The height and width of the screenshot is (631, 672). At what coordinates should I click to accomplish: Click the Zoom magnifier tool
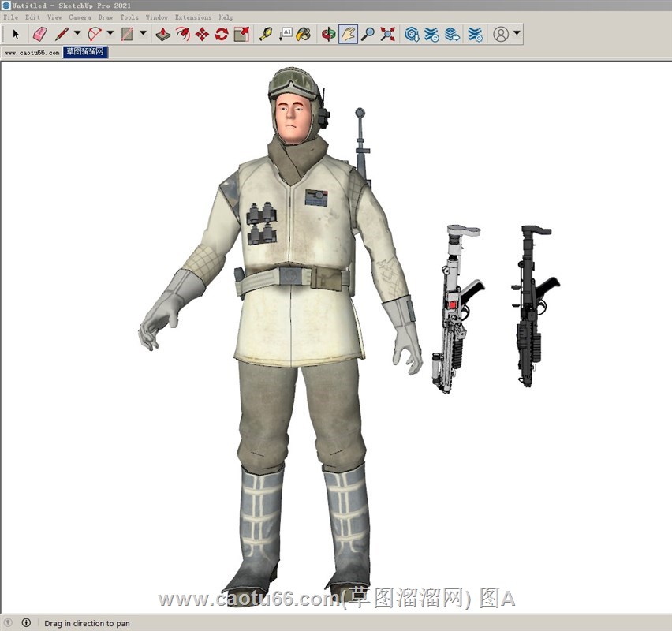coord(368,35)
